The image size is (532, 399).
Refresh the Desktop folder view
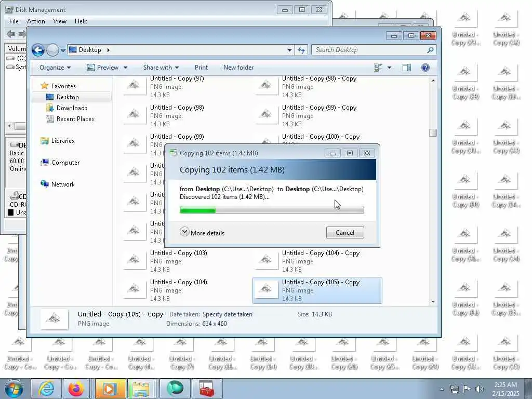[301, 50]
